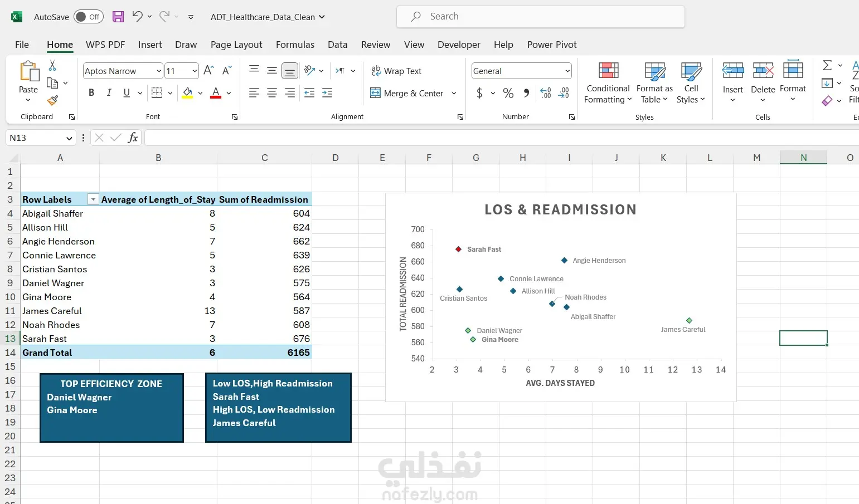
Task: Expand the Cell Styles menu
Action: (691, 83)
